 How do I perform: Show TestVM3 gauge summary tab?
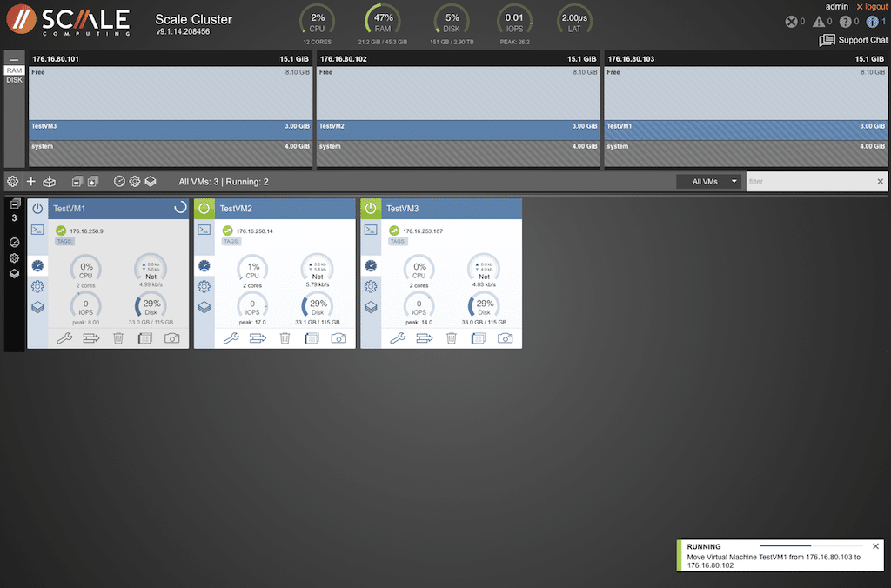pos(371,265)
